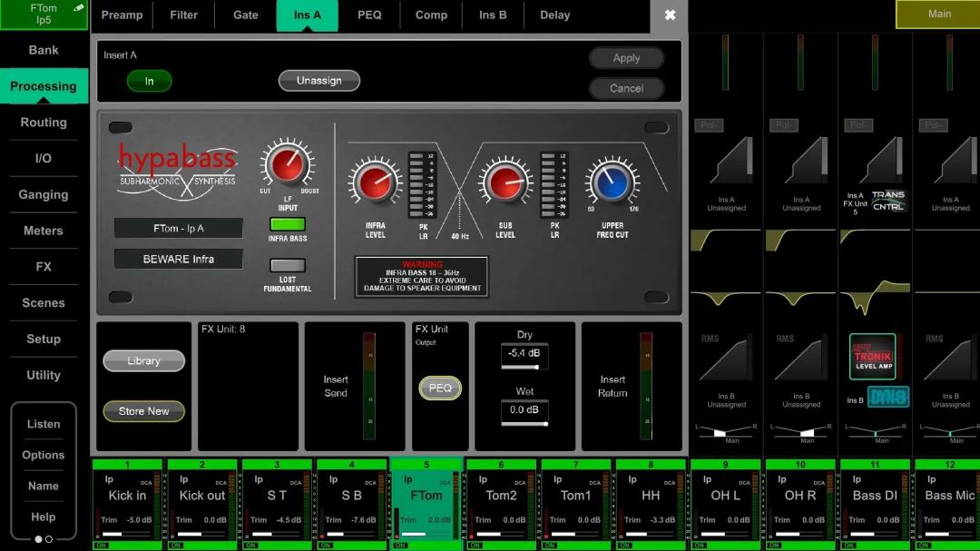The height and width of the screenshot is (551, 980).
Task: Enable the Lost Fundamental switch
Action: pyautogui.click(x=287, y=266)
